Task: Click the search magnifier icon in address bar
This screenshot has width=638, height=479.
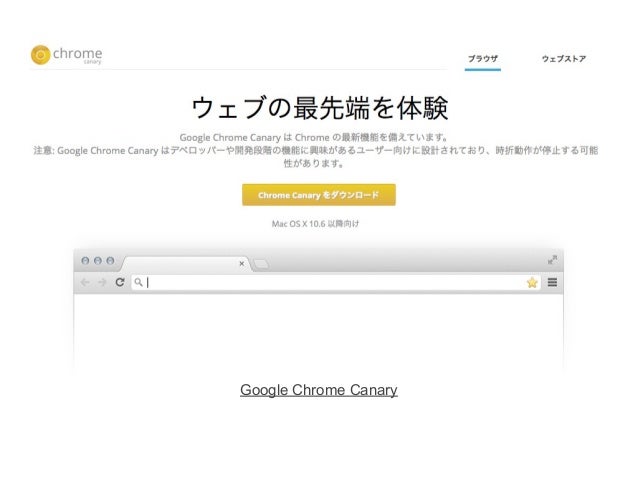Action: pyautogui.click(x=138, y=282)
